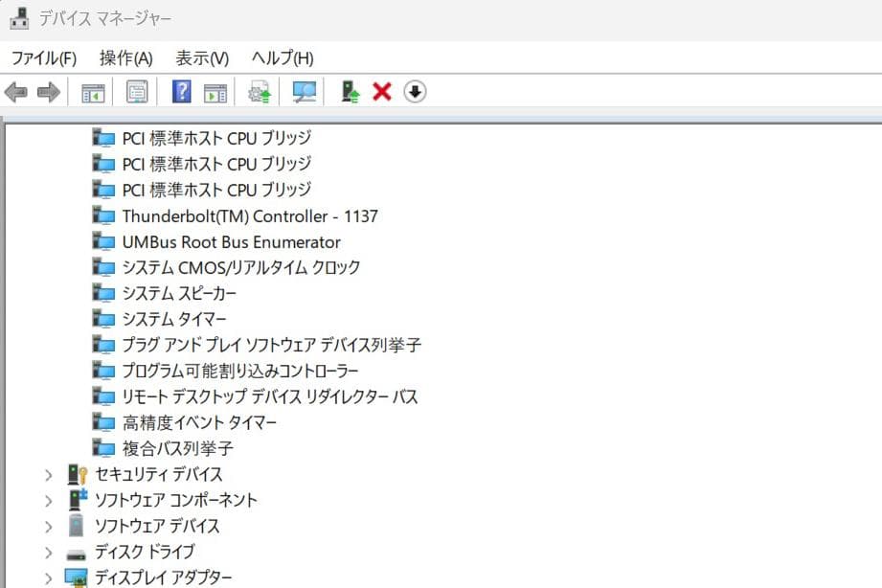The height and width of the screenshot is (588, 882).
Task: Click the down-arrow disable device icon
Action: (x=415, y=92)
